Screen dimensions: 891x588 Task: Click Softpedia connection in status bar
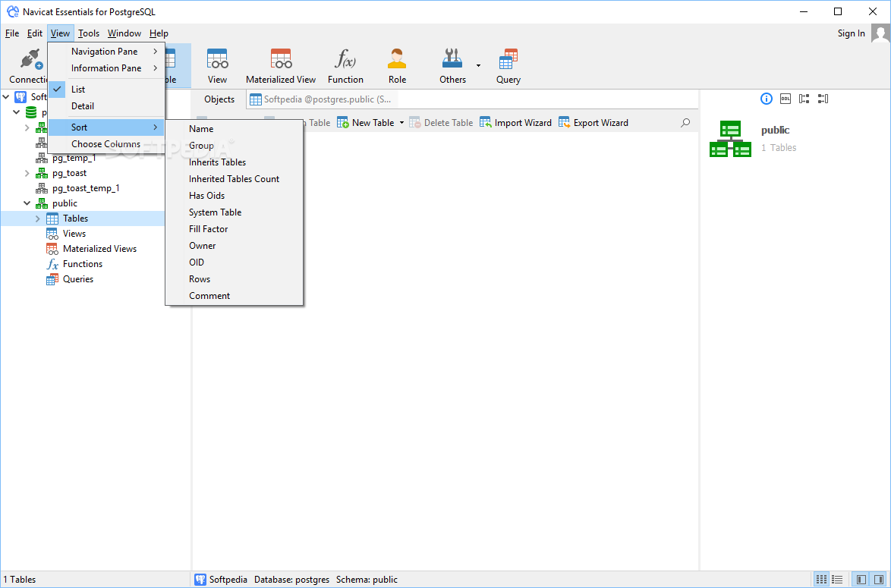(221, 580)
